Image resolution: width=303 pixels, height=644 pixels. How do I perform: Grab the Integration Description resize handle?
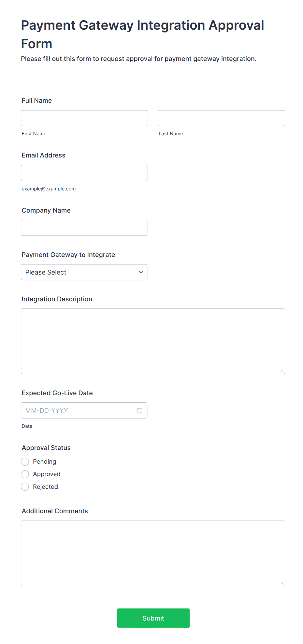tap(282, 371)
